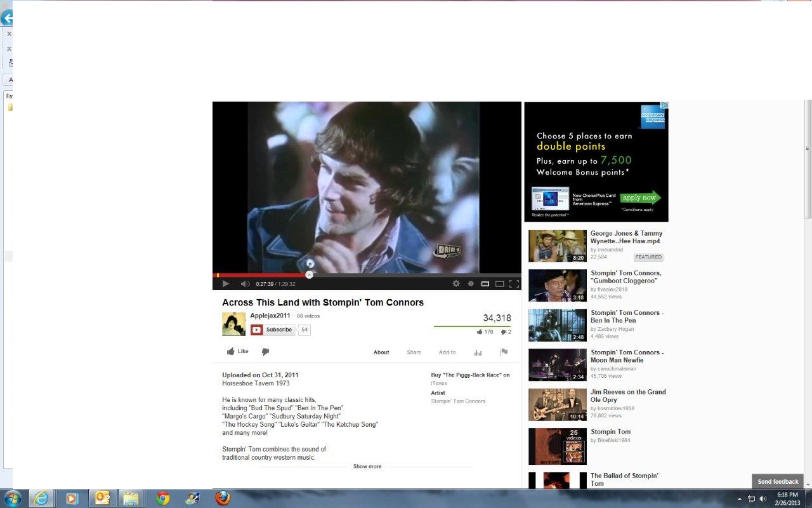Open the iTunes link

(x=439, y=383)
